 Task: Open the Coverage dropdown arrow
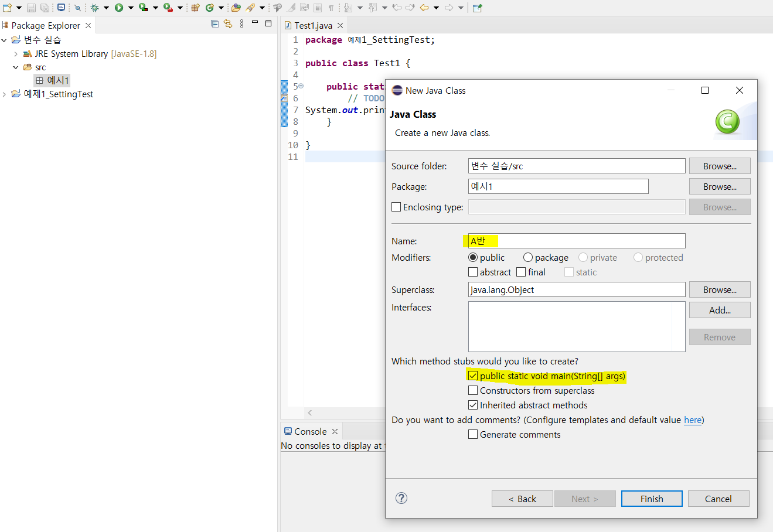(155, 8)
